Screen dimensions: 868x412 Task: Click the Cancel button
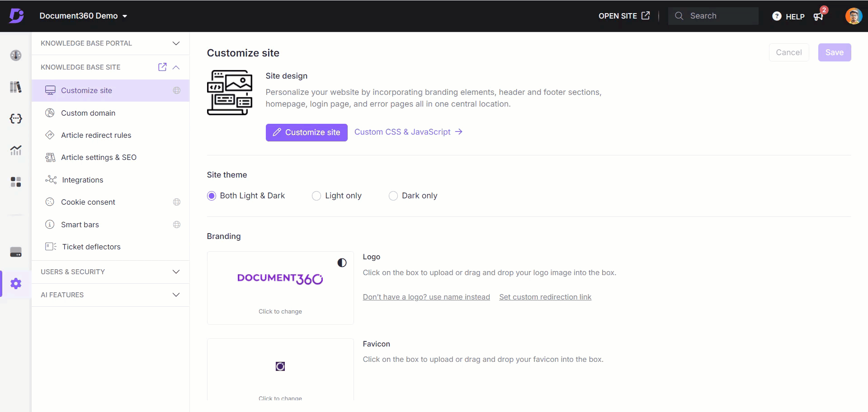pos(789,52)
